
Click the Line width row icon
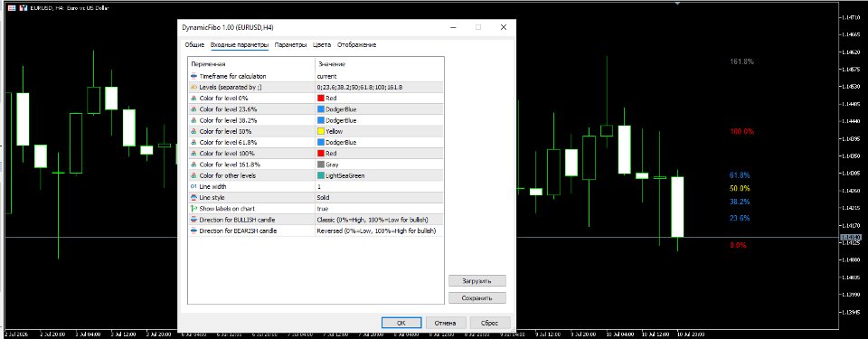(x=193, y=186)
